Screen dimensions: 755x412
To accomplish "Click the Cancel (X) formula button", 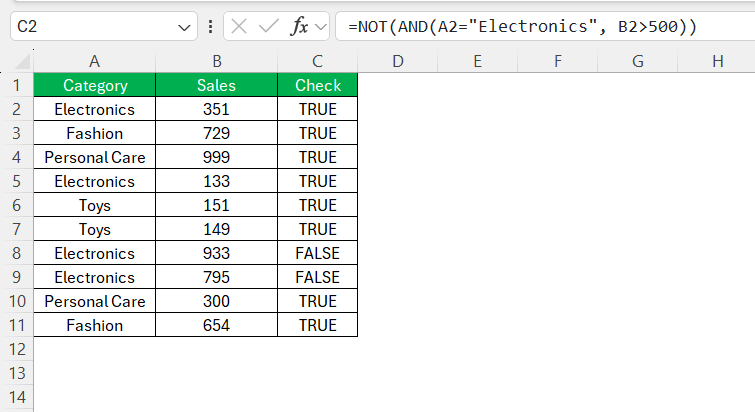I will [x=239, y=26].
